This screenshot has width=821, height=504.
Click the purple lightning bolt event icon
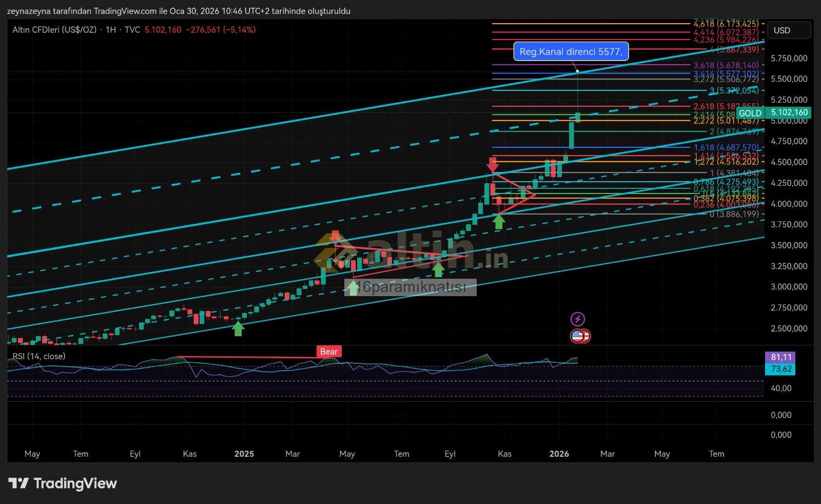pos(578,319)
